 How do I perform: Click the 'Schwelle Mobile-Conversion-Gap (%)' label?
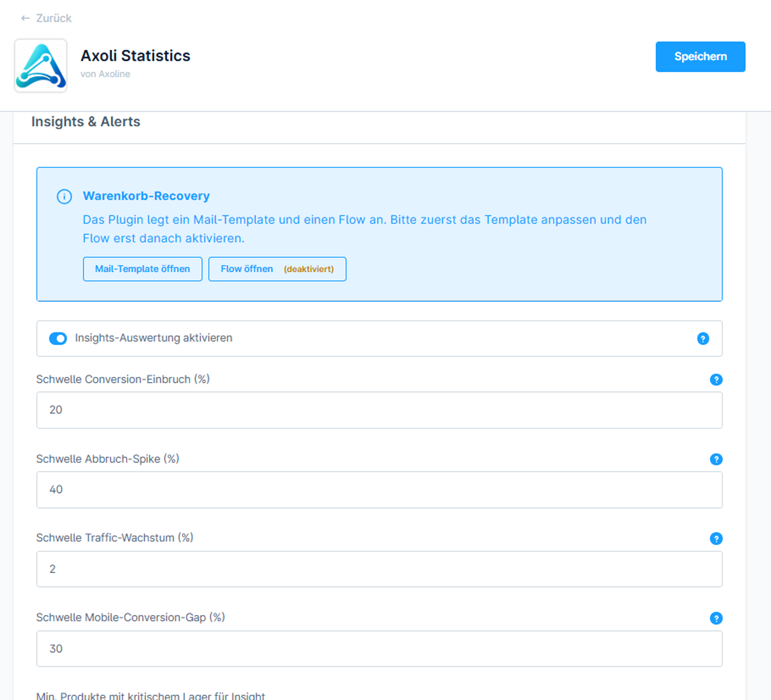[x=131, y=617]
